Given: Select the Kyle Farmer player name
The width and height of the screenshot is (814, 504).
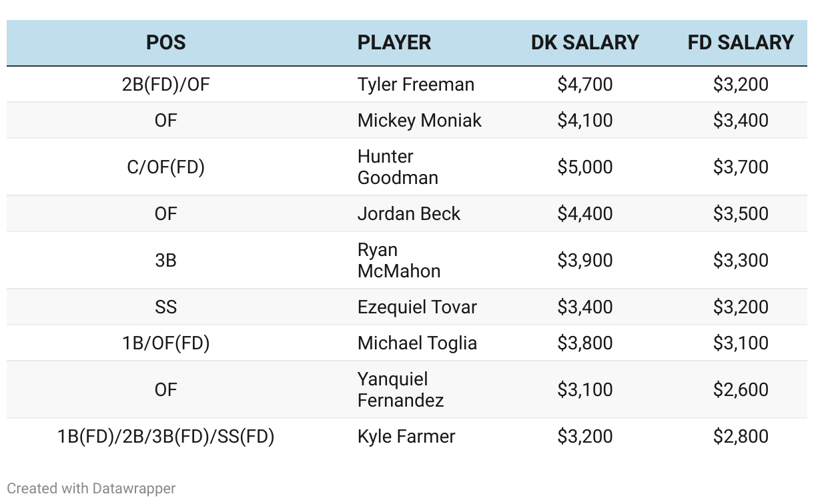Looking at the screenshot, I should (406, 437).
